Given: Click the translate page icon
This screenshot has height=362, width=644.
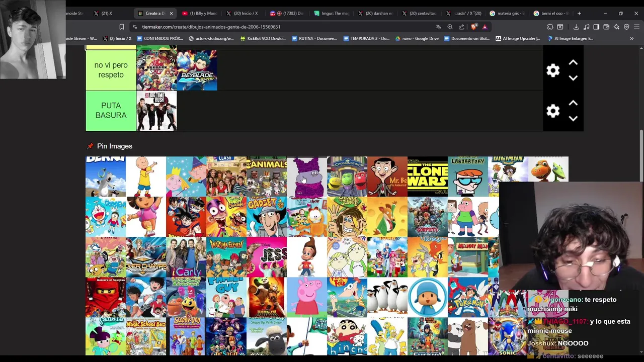Looking at the screenshot, I should pos(439,27).
